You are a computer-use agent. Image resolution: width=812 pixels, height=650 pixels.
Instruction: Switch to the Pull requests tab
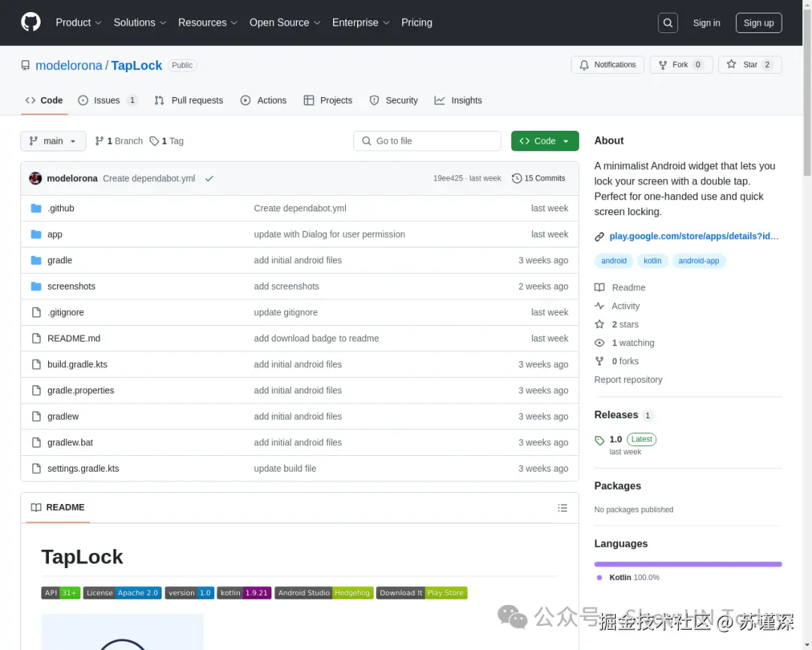tap(189, 101)
